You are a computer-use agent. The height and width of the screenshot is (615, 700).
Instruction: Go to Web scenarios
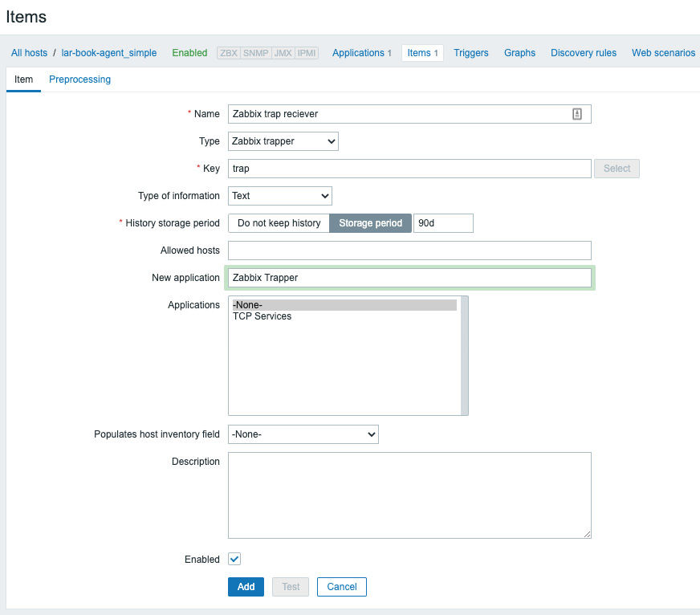pyautogui.click(x=663, y=53)
